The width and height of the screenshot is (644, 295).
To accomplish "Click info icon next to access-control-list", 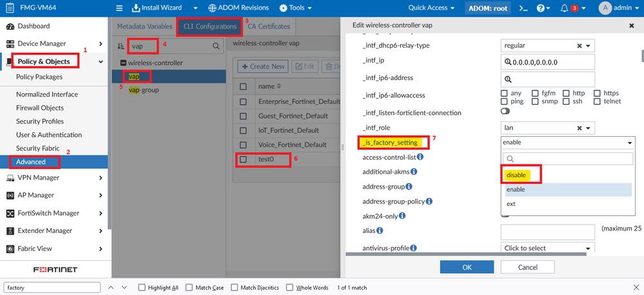I will coord(420,157).
